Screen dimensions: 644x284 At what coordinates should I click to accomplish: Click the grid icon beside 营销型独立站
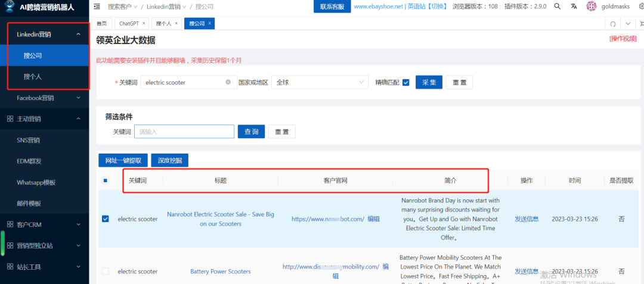[10, 245]
